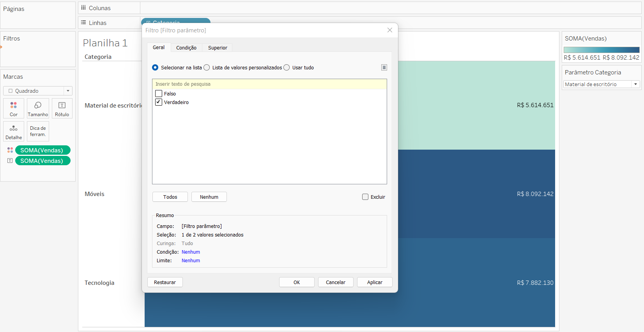Switch to the Condição tab

pos(186,48)
